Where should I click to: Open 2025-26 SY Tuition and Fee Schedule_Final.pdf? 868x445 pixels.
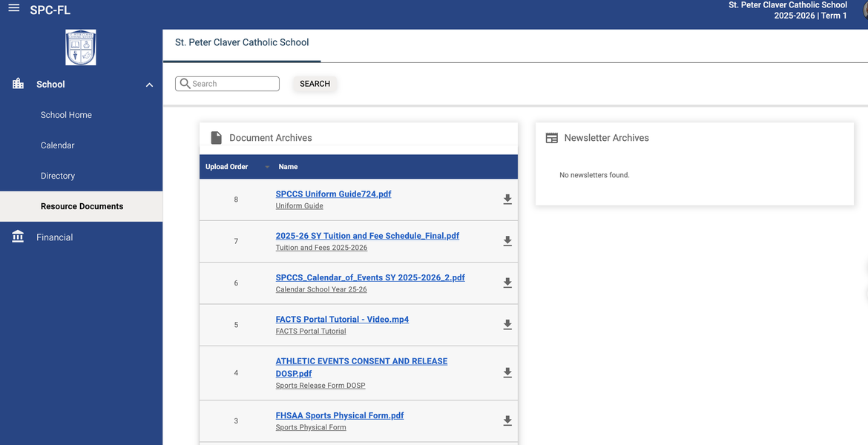(x=367, y=236)
